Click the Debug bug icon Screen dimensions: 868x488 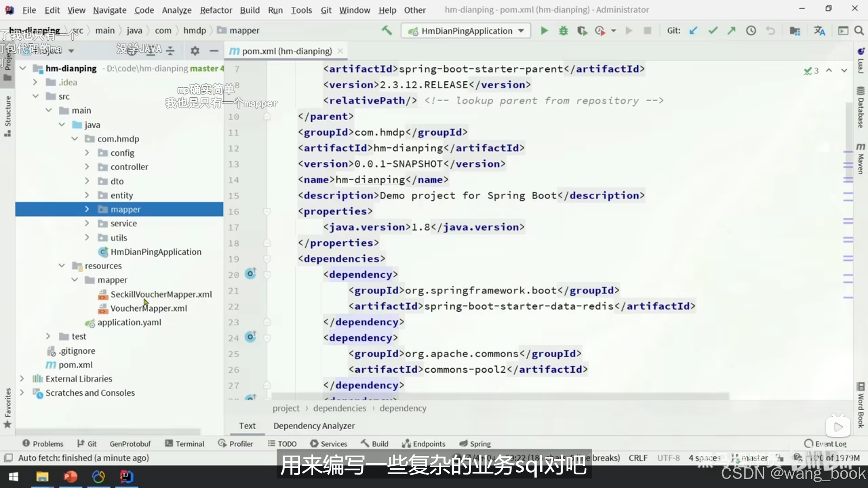pos(563,31)
